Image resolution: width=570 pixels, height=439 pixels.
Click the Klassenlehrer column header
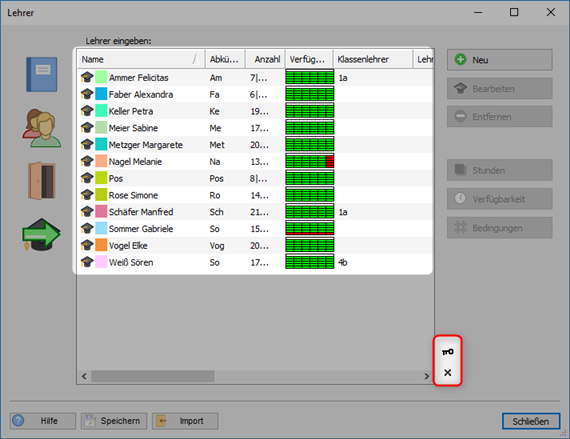pos(373,59)
